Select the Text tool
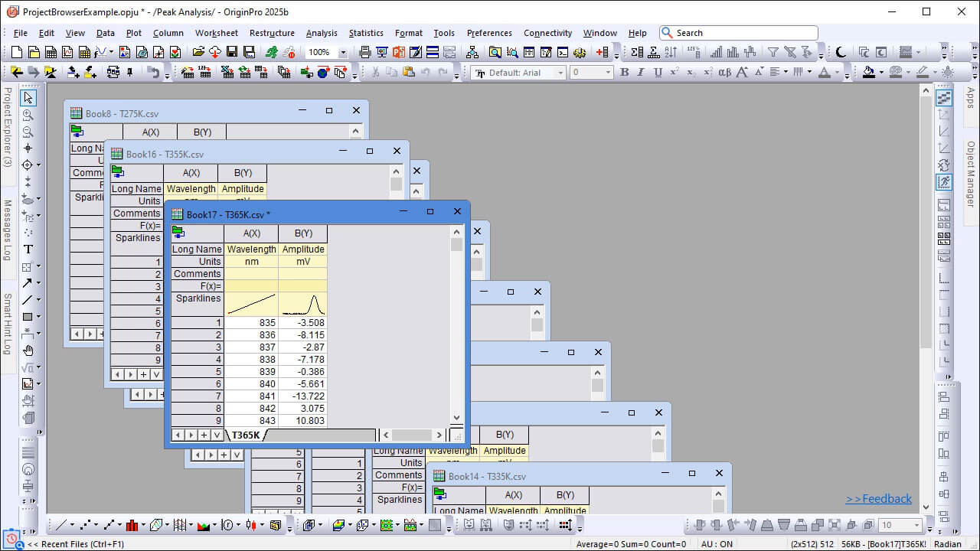 28,249
